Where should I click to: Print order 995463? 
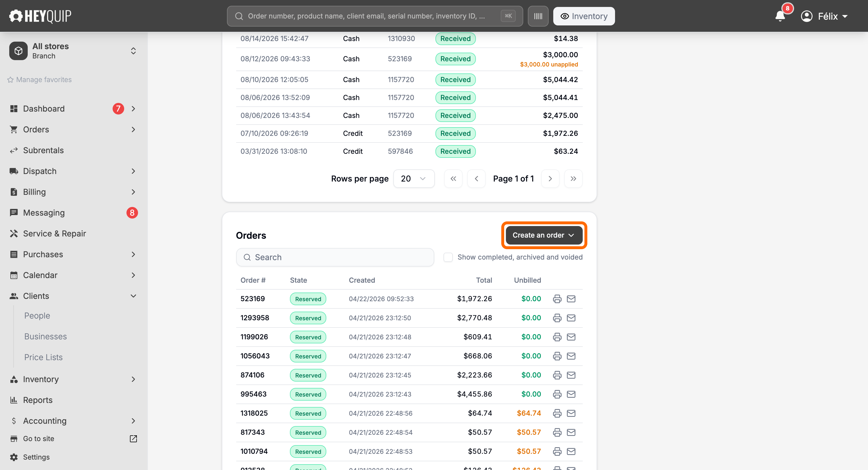557,394
